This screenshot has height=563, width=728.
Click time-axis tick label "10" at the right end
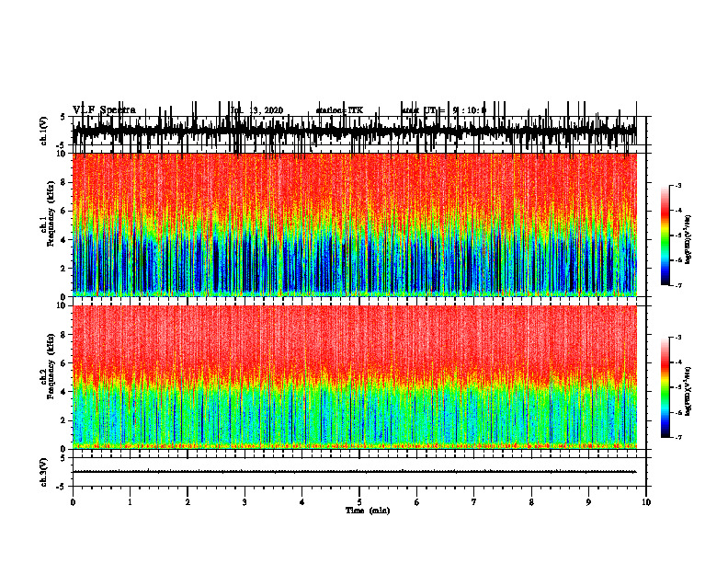[x=646, y=502]
